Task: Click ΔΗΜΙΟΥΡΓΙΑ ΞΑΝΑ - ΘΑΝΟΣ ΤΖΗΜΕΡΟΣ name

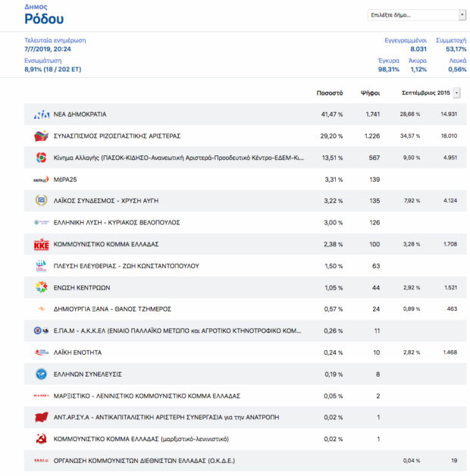Action: coord(112,309)
